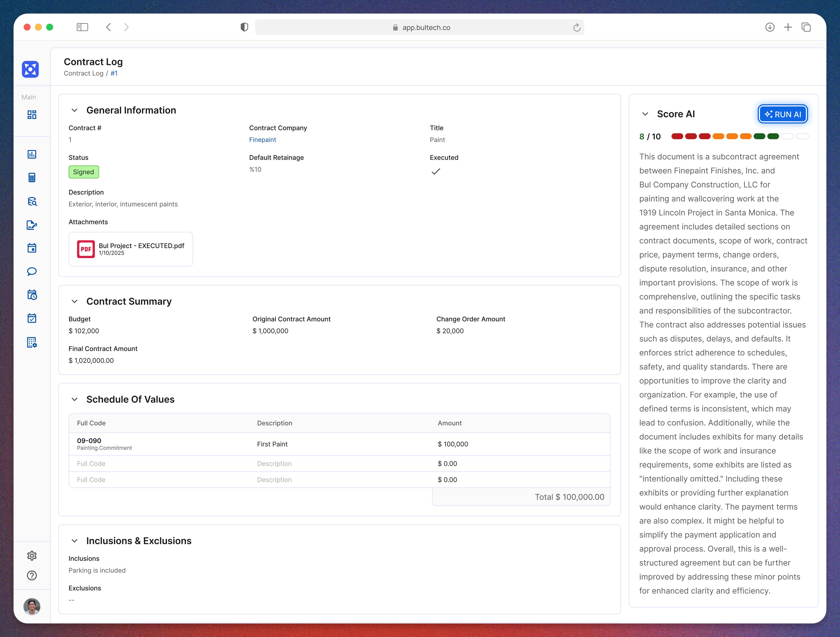Collapse the Schedule Of Values section
Screen dimensions: 840x637
point(74,399)
